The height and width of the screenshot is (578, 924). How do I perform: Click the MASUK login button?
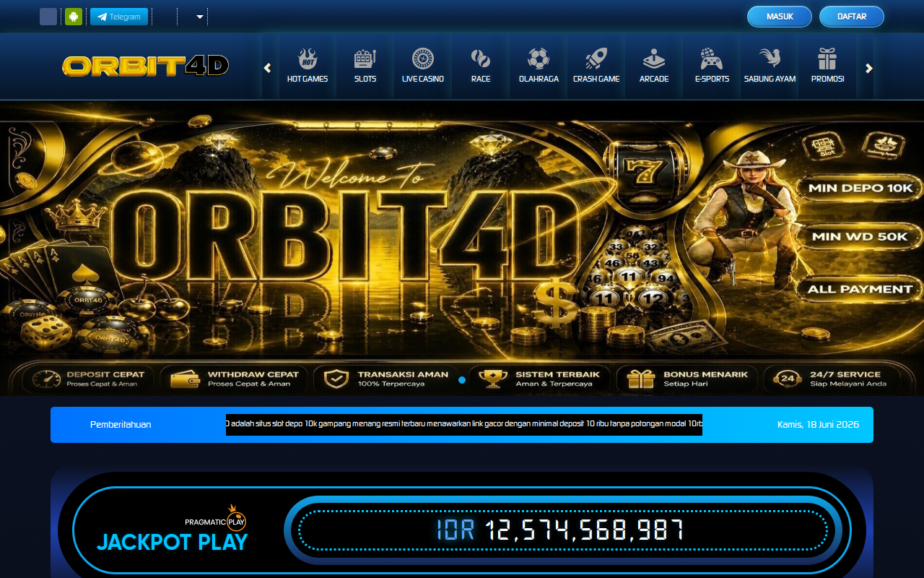pyautogui.click(x=780, y=17)
